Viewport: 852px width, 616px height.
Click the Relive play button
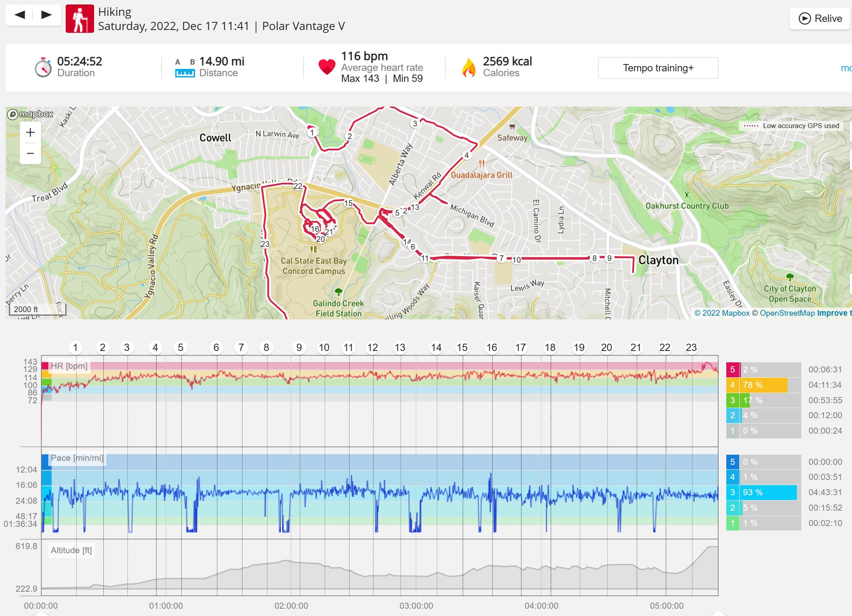coord(820,18)
